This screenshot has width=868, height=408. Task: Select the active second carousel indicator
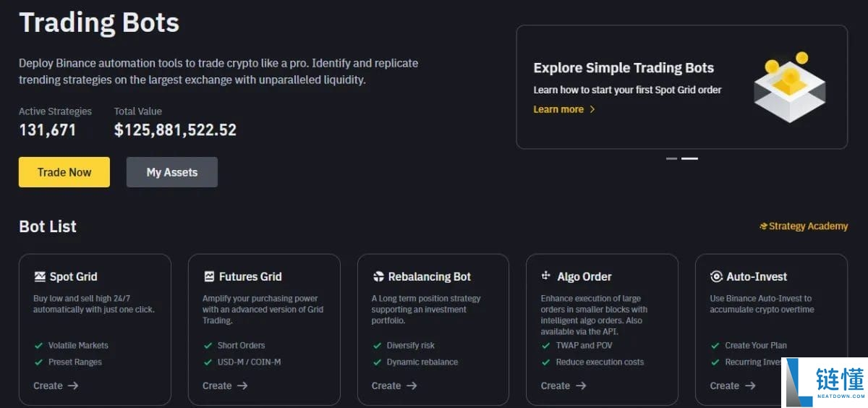click(689, 158)
